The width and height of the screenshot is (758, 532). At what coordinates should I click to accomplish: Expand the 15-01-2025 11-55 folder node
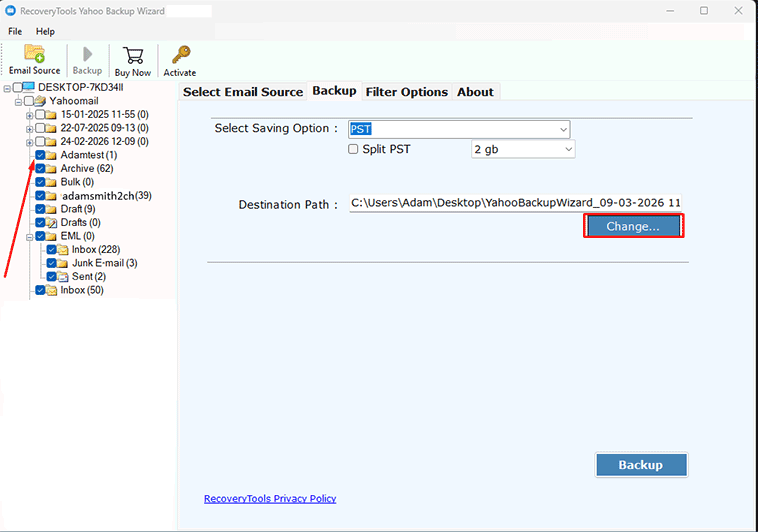click(x=29, y=116)
